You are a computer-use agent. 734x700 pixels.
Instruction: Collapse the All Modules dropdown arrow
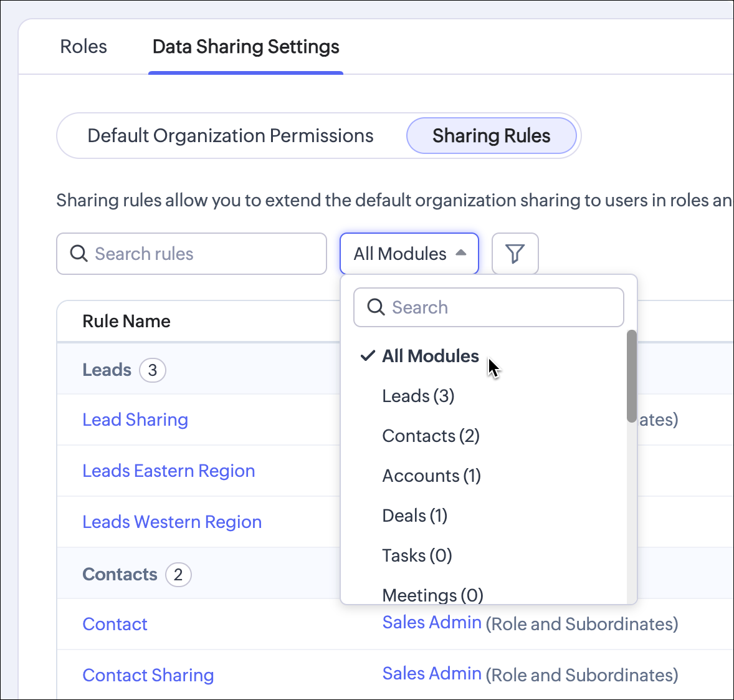tap(461, 253)
